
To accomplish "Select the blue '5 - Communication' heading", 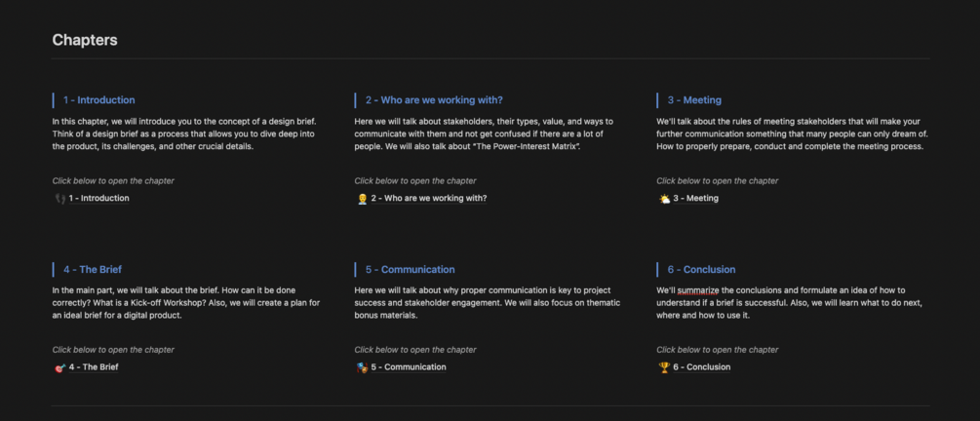I will (x=410, y=270).
